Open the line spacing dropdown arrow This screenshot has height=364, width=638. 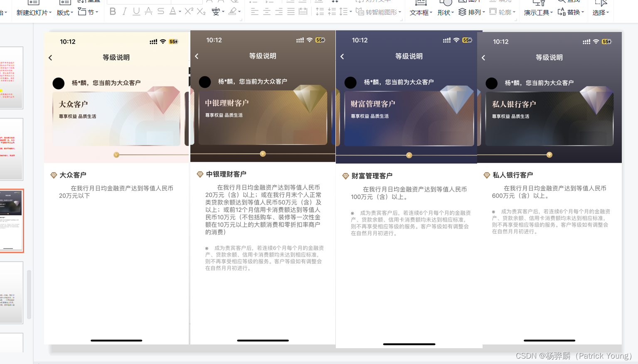pos(351,12)
